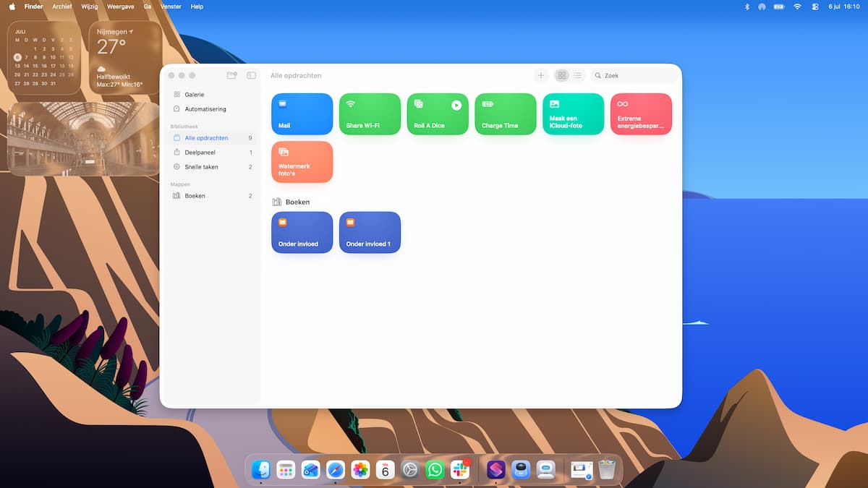Create a new folder via toolbar icon
The width and height of the screenshot is (868, 488).
tap(232, 75)
